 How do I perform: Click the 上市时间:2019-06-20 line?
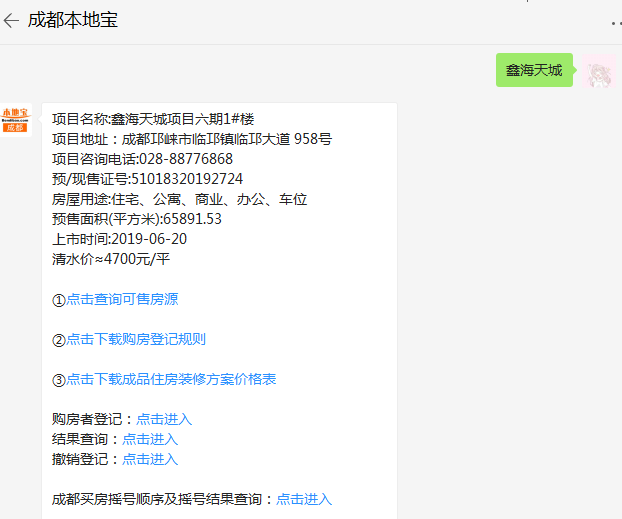coord(119,239)
